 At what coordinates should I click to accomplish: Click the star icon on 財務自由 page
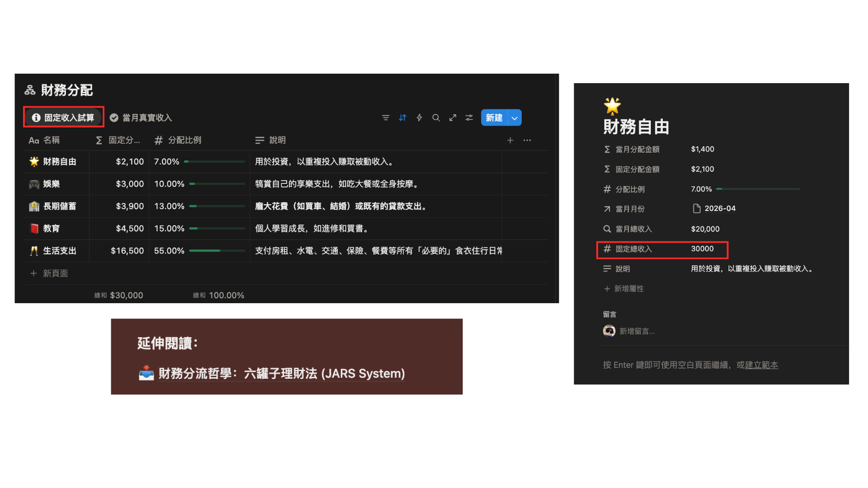pos(612,106)
